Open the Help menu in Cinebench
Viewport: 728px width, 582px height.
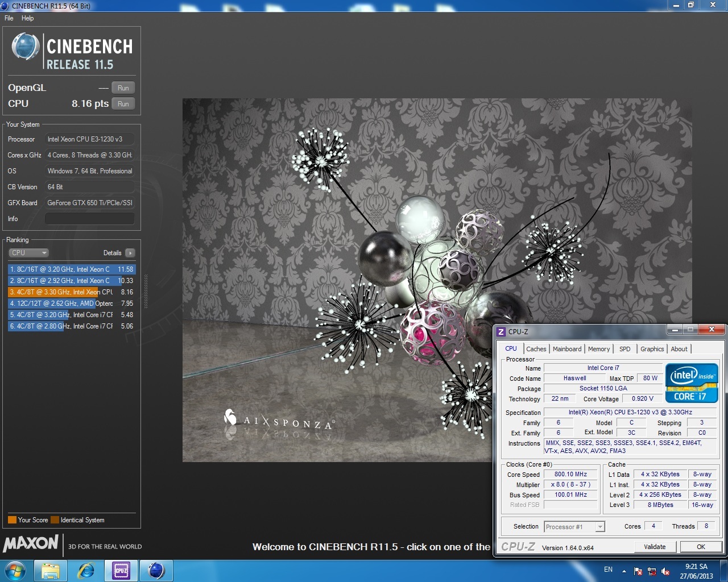tap(27, 18)
